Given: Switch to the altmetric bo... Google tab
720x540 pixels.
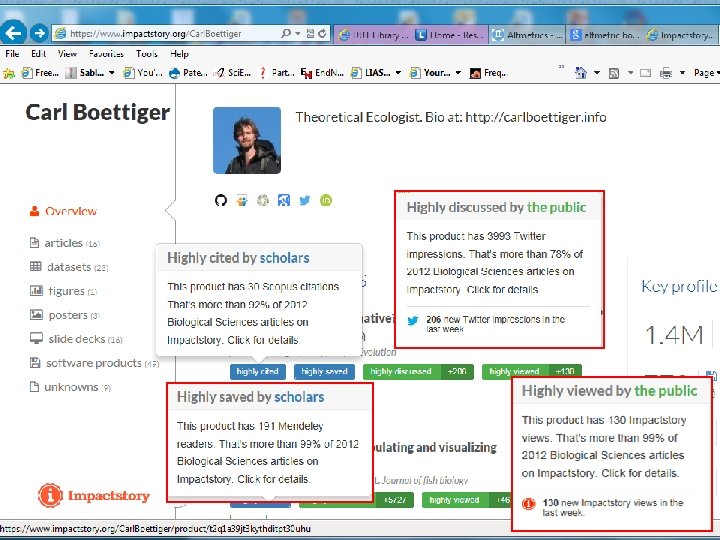Looking at the screenshot, I should (604, 35).
